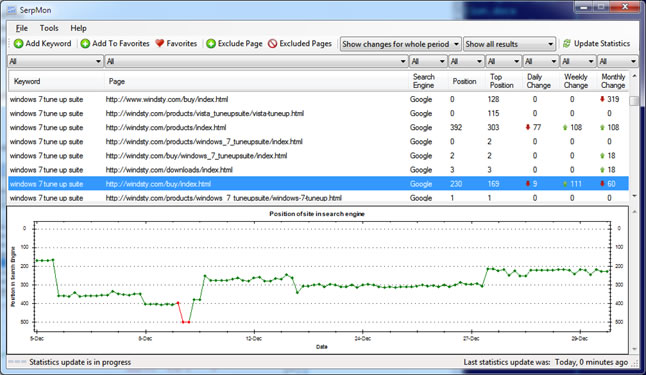Expand the Top Position filter dropdown
Image resolution: width=646 pixels, height=375 pixels.
(516, 61)
